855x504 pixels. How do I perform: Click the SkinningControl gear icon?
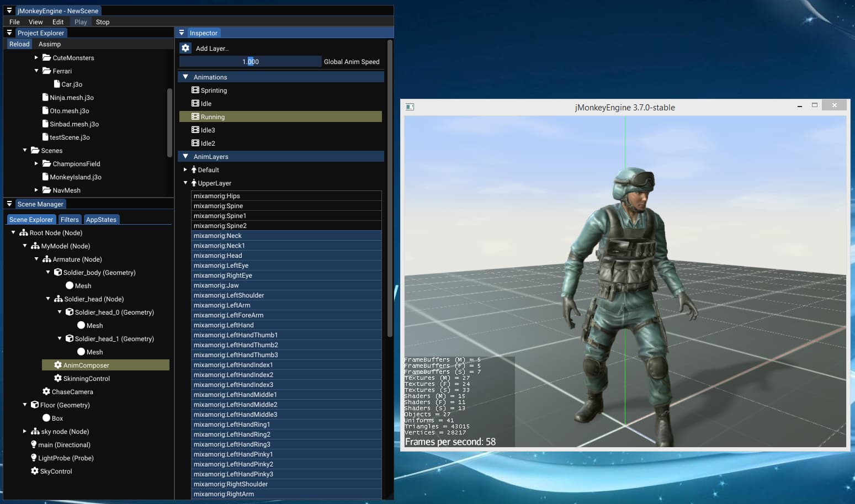click(58, 378)
